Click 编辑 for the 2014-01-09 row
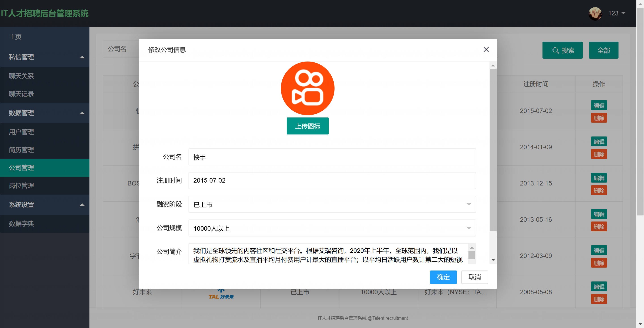The width and height of the screenshot is (644, 328). 599,142
